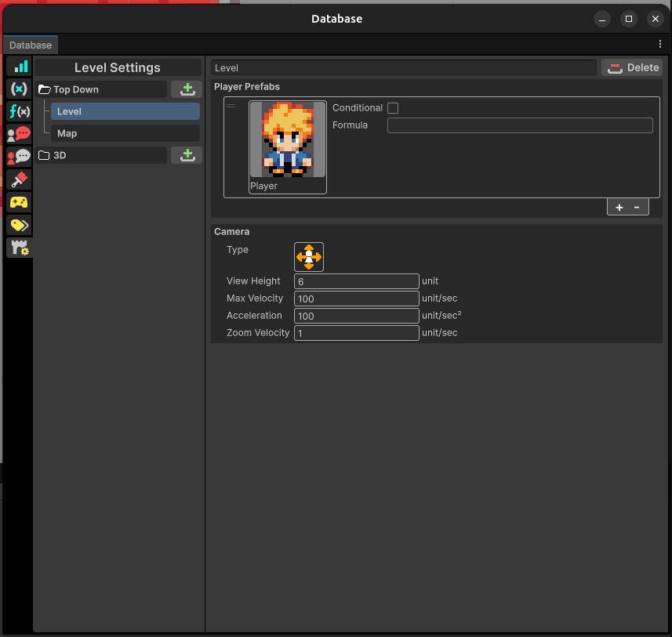Open the castle gear game settings icon

pyautogui.click(x=18, y=248)
